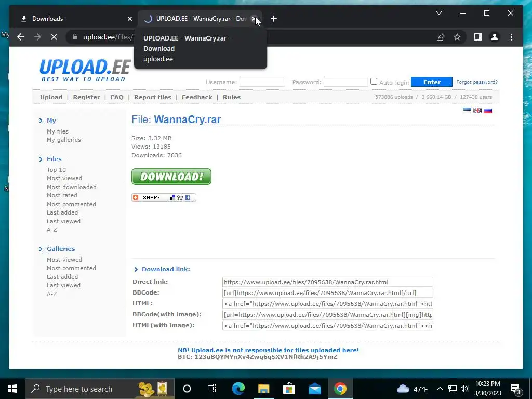Switch language with the Estonian flag
Image resolution: width=532 pixels, height=399 pixels.
pyautogui.click(x=467, y=110)
